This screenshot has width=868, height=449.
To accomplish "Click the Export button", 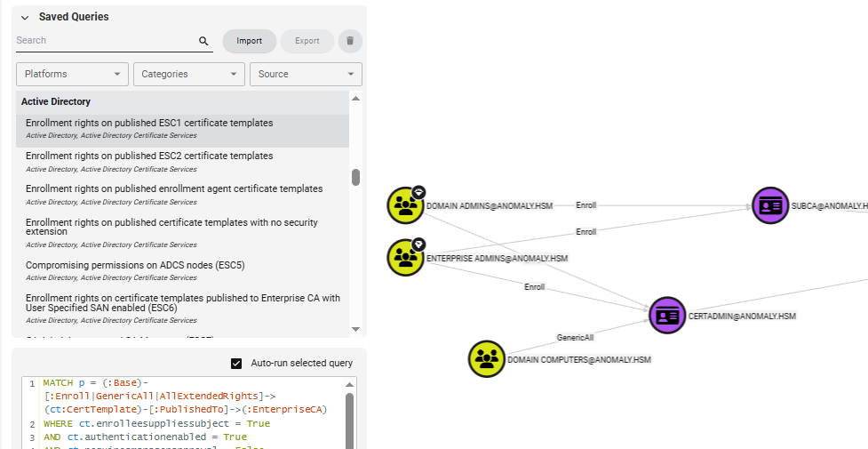I will [x=307, y=41].
